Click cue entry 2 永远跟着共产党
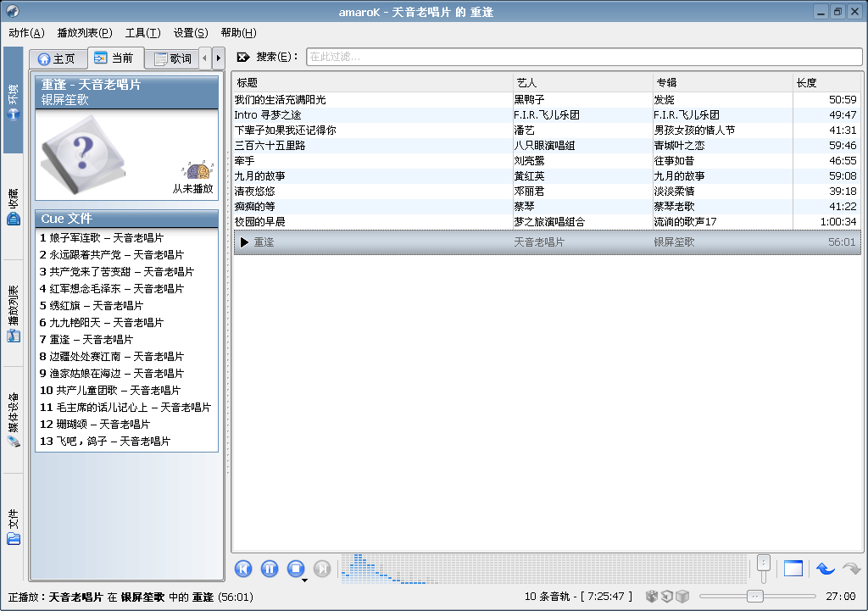The width and height of the screenshot is (868, 611). (x=112, y=254)
